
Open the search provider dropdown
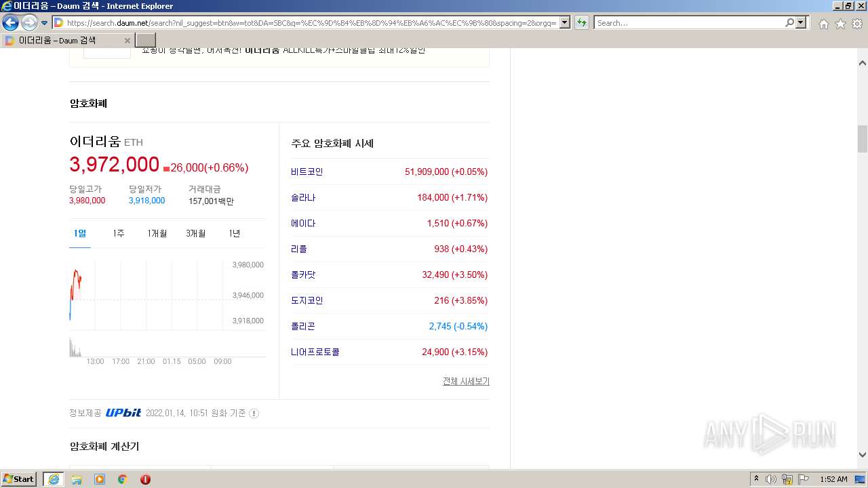802,22
